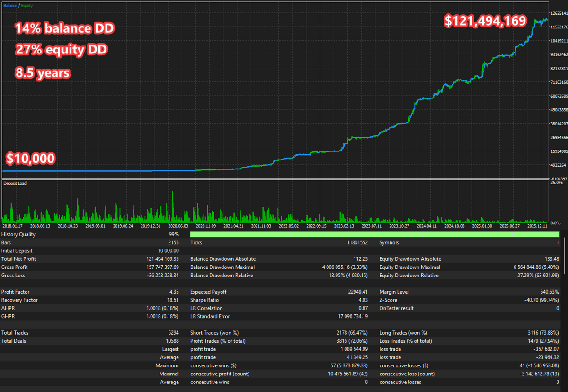Click the 'GHPR' row label
568x392 pixels.
(8, 316)
